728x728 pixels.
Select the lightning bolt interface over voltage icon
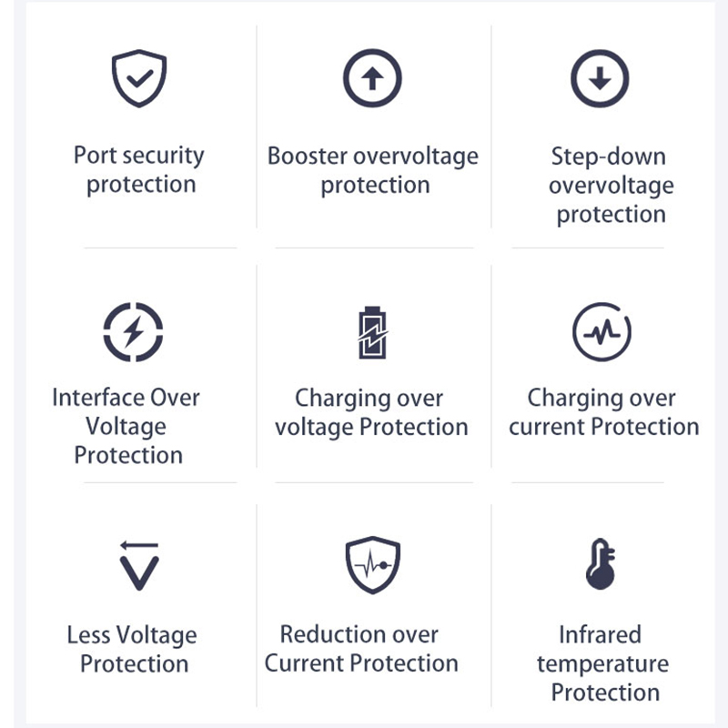[133, 331]
